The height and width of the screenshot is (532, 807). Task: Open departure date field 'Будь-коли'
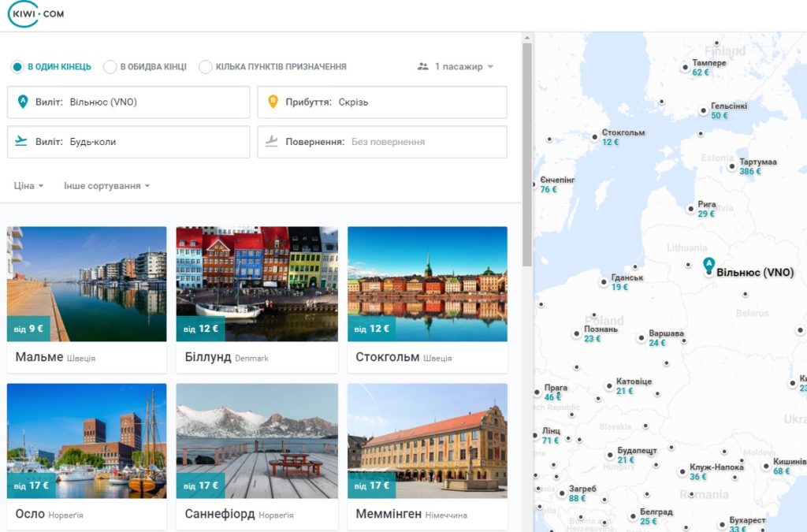[x=128, y=142]
